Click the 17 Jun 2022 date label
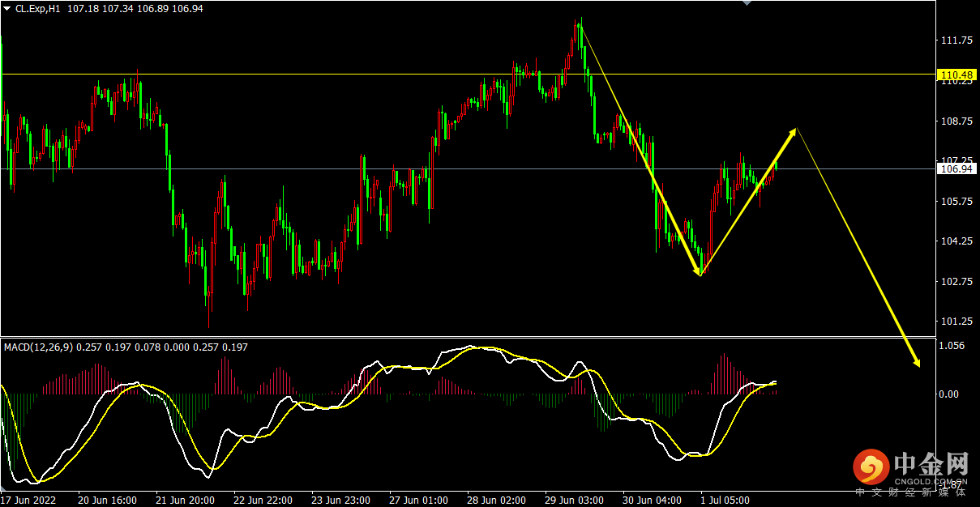The height and width of the screenshot is (507, 980). [x=28, y=500]
